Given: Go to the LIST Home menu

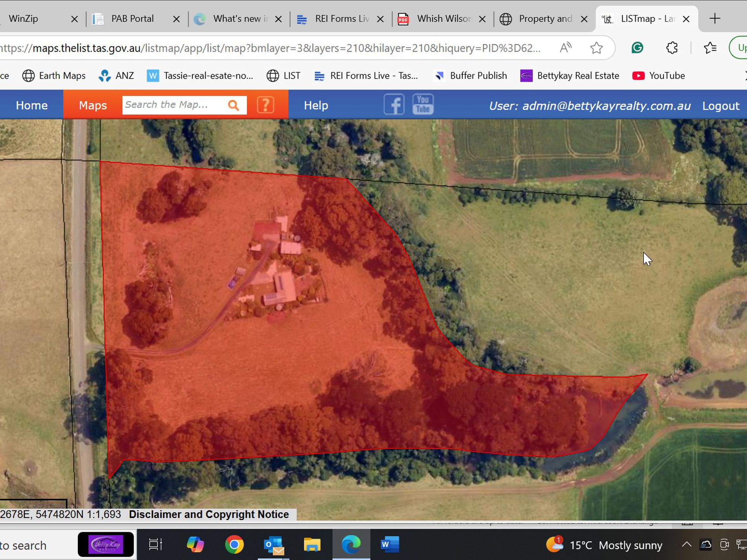Looking at the screenshot, I should pyautogui.click(x=31, y=105).
